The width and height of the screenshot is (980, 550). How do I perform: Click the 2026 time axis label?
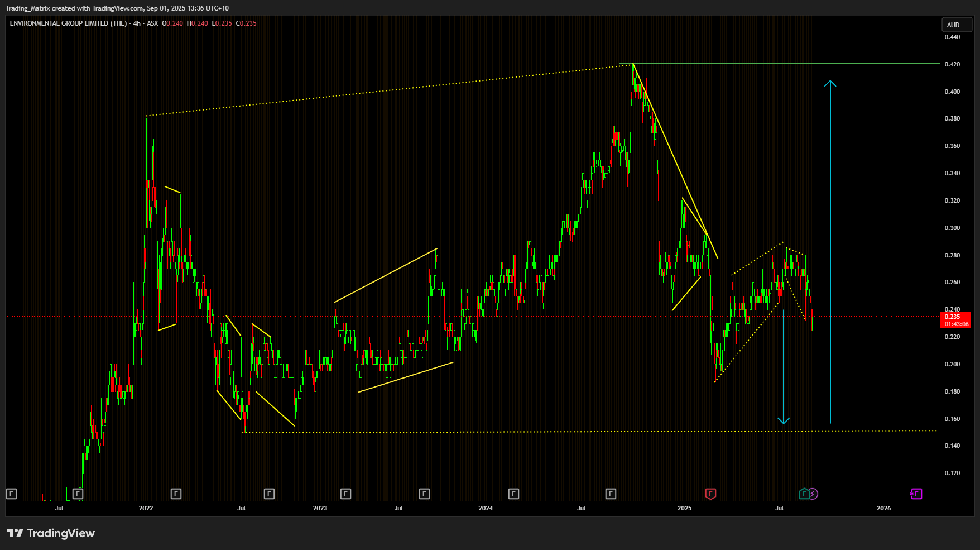883,508
